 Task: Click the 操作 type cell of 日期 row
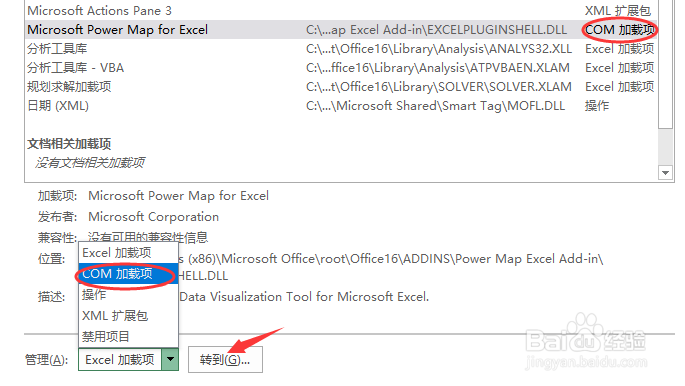point(597,106)
